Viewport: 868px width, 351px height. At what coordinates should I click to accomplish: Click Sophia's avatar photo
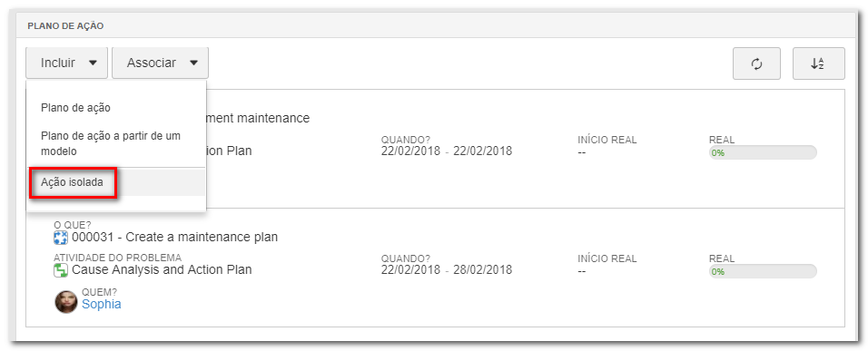(66, 302)
